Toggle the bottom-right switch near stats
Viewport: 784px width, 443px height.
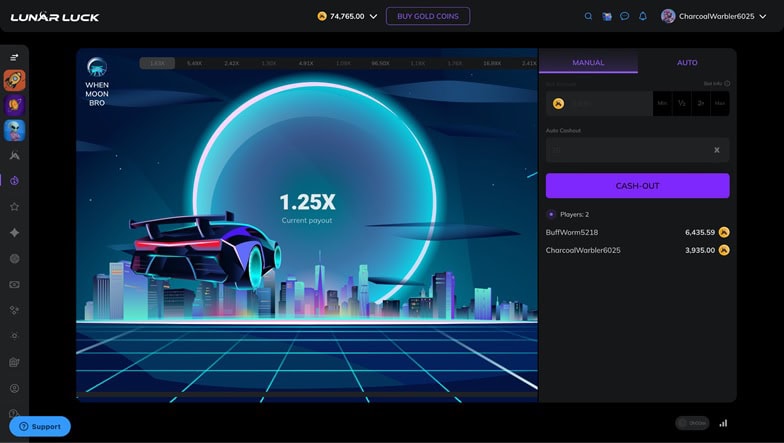(691, 423)
